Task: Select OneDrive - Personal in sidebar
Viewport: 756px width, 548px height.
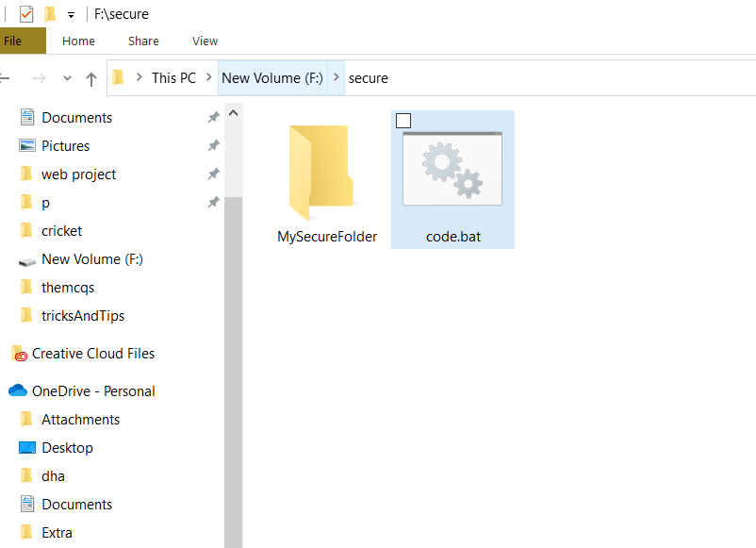Action: 93,391
